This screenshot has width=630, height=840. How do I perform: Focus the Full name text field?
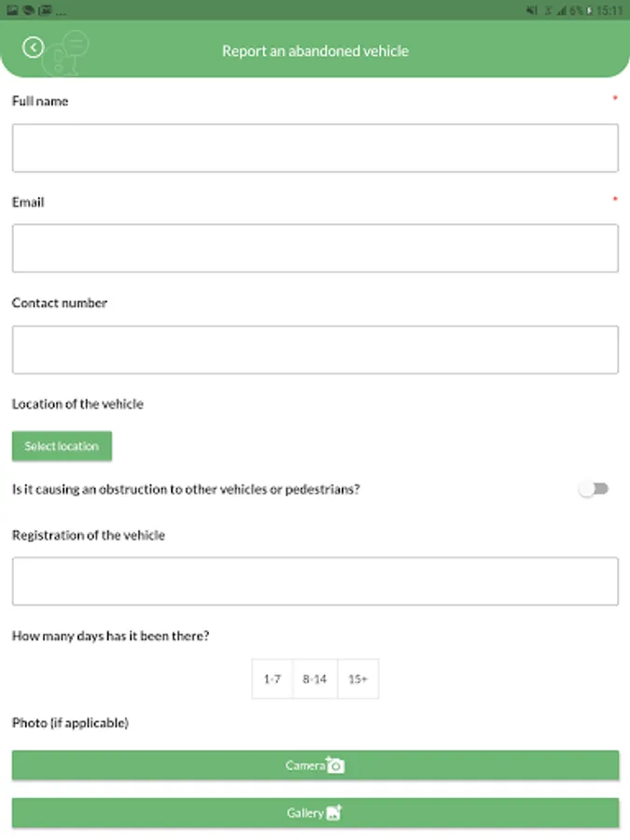click(x=315, y=148)
